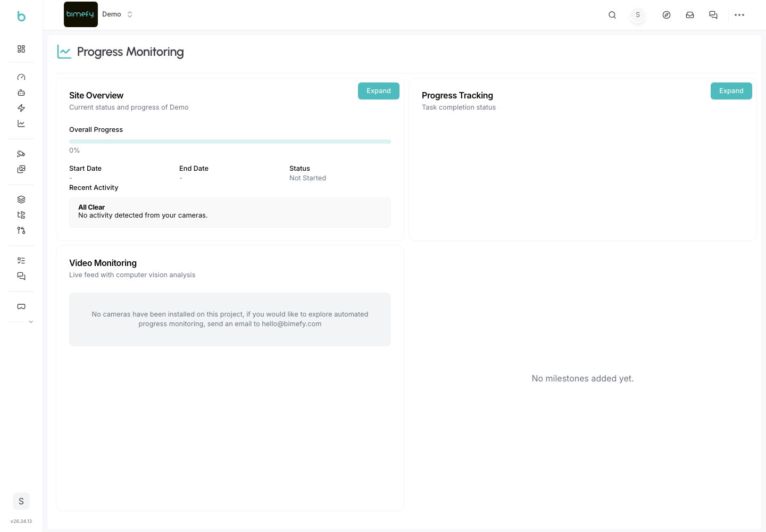766x532 pixels.
Task: Open the three-dots more options menu
Action: (739, 15)
